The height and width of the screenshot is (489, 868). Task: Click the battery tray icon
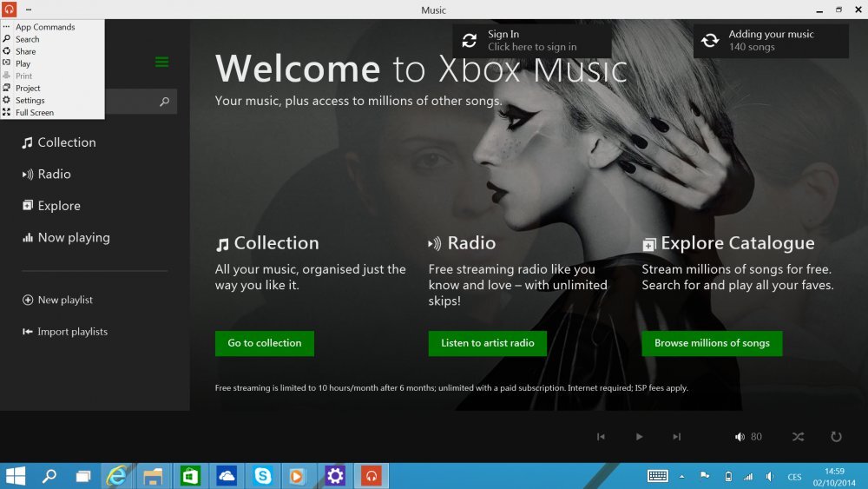(x=728, y=476)
